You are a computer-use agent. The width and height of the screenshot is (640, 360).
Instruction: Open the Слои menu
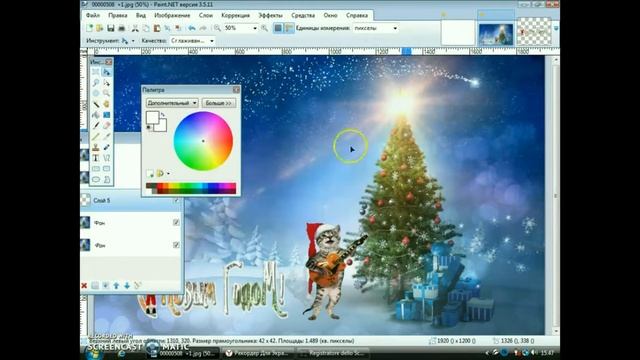(206, 15)
